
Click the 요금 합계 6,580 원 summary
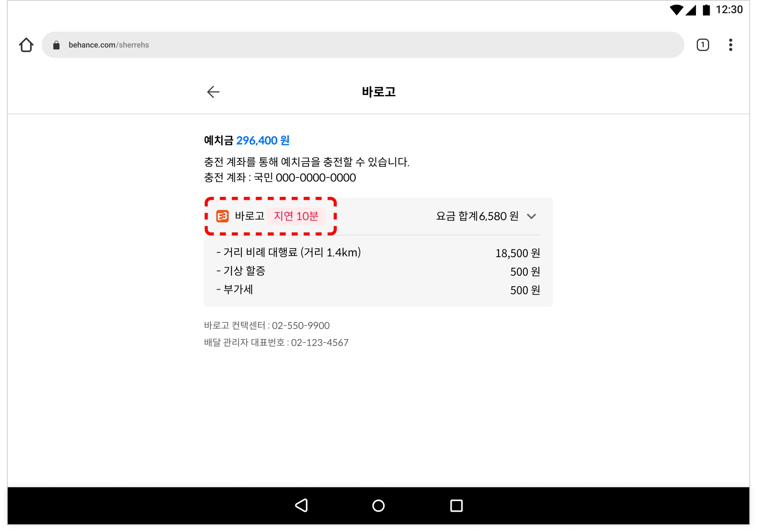click(477, 216)
